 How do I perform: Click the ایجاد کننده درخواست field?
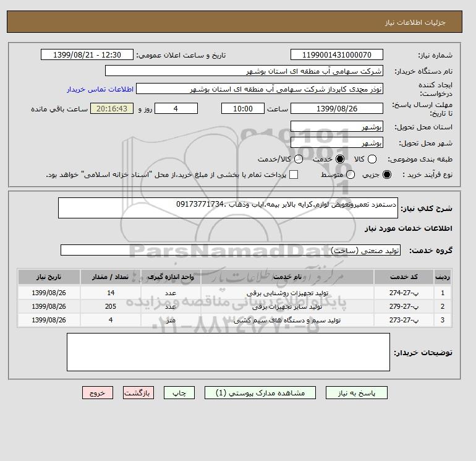tap(260, 89)
